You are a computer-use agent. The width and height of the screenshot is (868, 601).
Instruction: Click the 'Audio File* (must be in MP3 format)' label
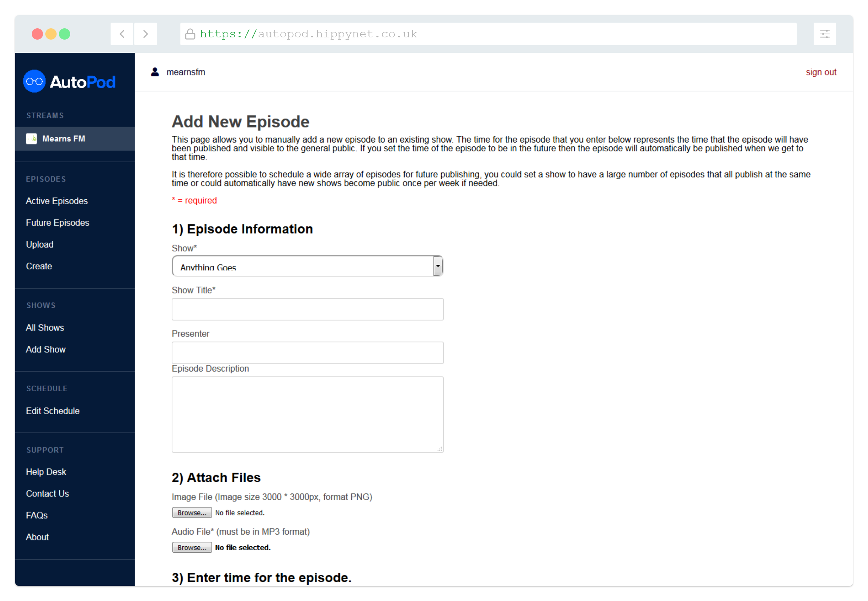pyautogui.click(x=241, y=531)
